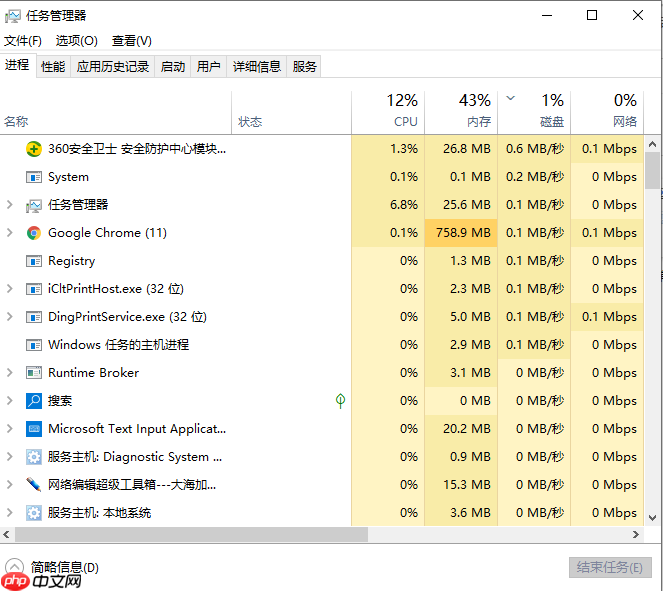Click the Diagnostic System service host gear icon

point(34,457)
